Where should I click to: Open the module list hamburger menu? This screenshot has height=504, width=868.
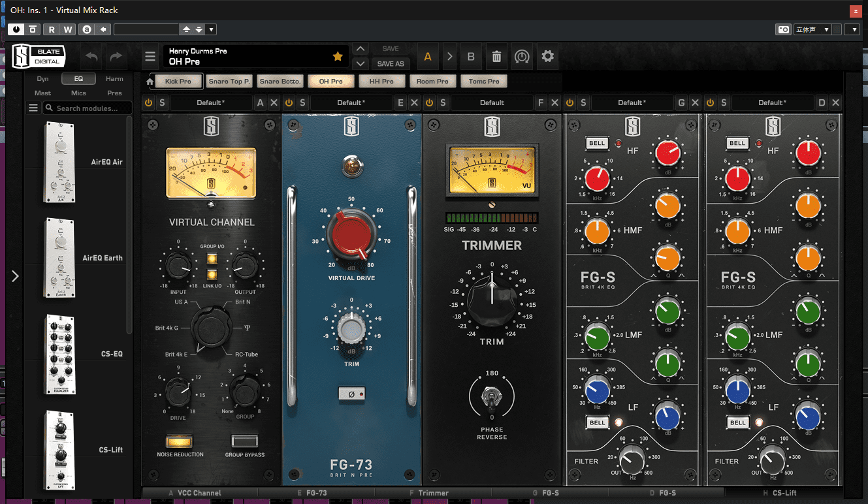point(33,108)
